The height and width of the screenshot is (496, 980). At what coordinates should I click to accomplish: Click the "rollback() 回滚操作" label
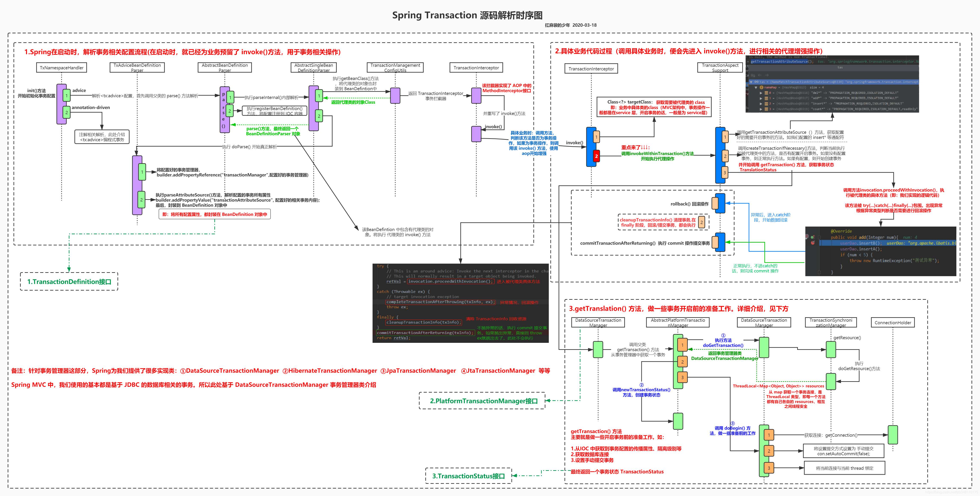[x=689, y=204]
